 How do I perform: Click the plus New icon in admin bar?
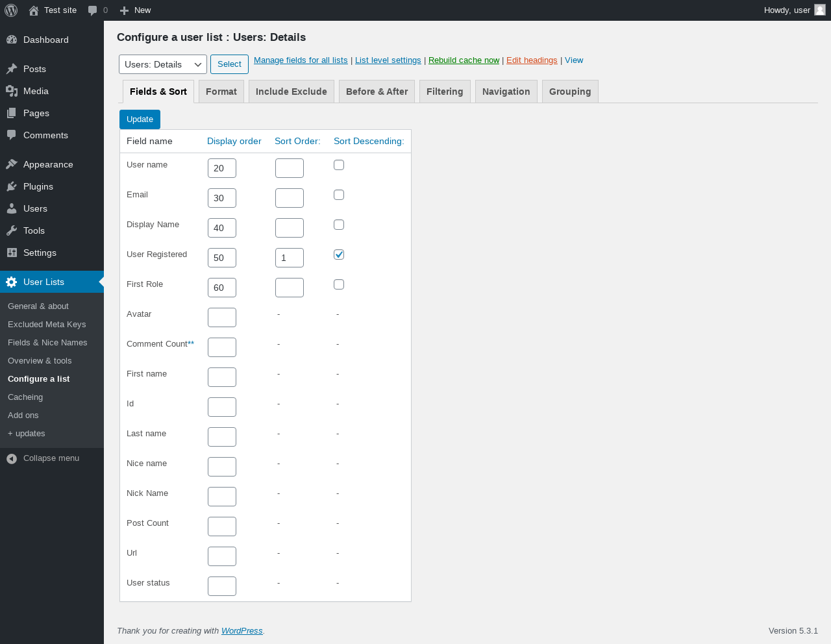click(x=125, y=10)
